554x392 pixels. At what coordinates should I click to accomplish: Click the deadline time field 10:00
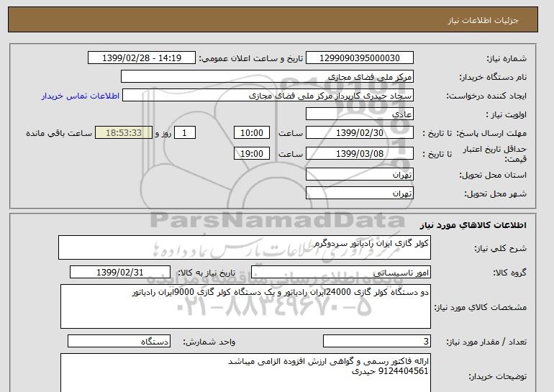pos(252,133)
